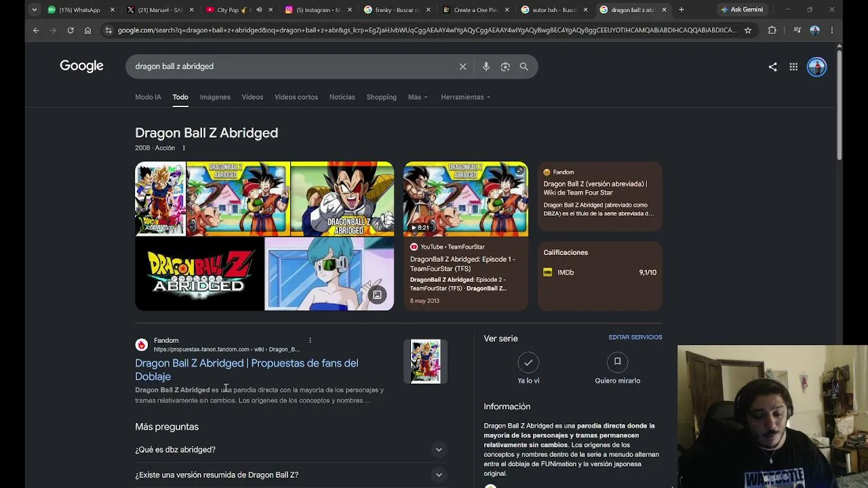Viewport: 868px width, 488px height.
Task: Open Google apps grid
Action: tap(793, 66)
